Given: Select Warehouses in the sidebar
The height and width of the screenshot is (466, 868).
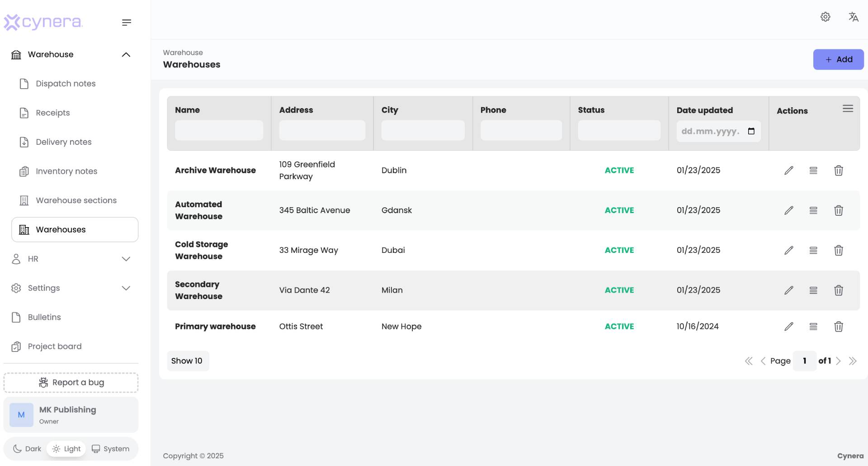Looking at the screenshot, I should pos(75,229).
